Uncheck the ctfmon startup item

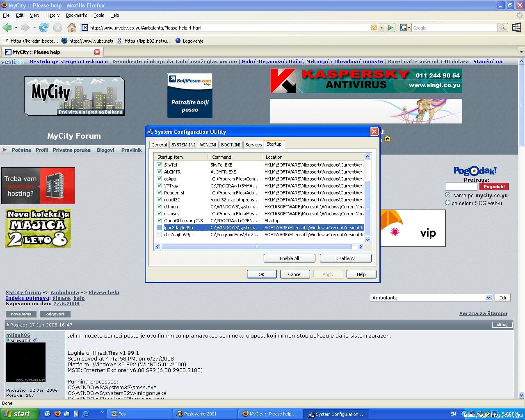[x=160, y=207]
